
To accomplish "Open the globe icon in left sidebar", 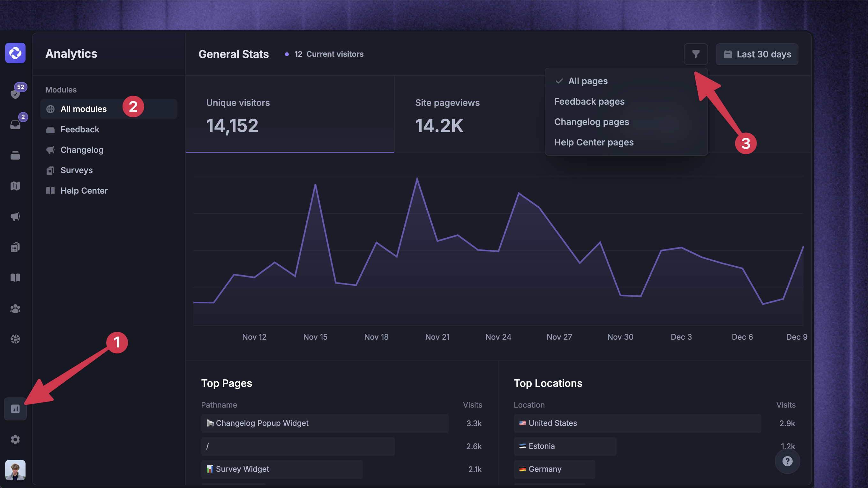I will pos(15,339).
